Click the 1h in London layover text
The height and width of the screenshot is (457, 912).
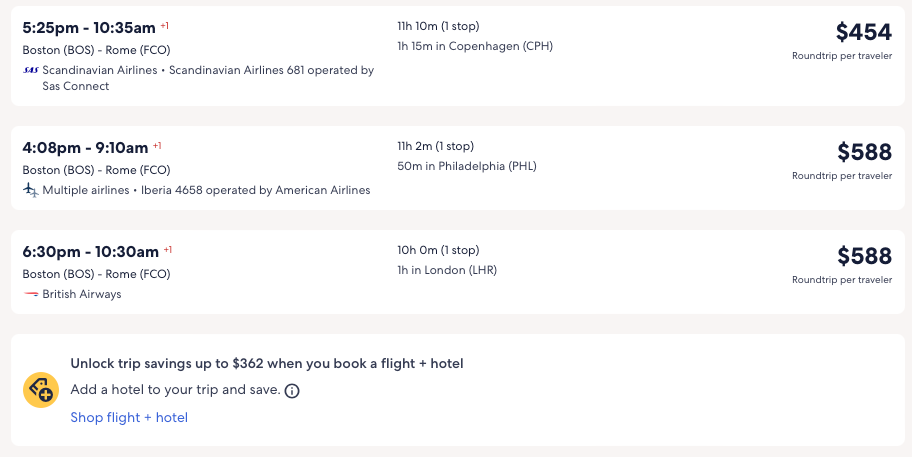coord(446,270)
